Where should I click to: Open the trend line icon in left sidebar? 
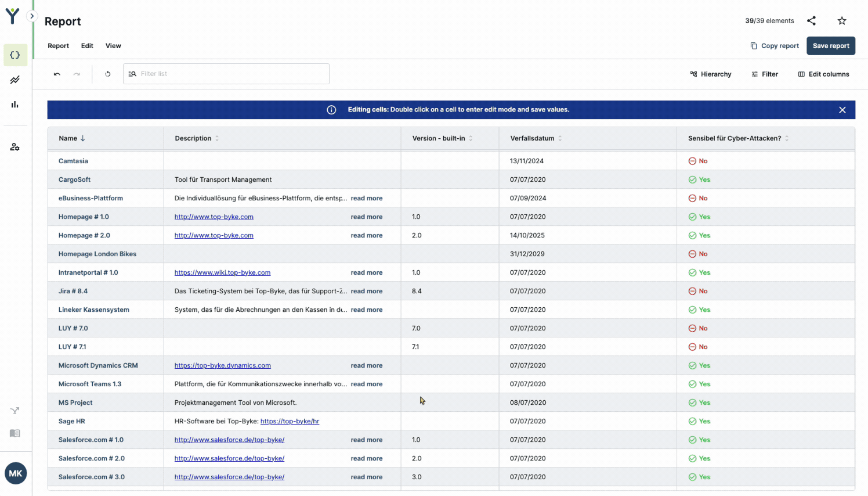(x=15, y=80)
